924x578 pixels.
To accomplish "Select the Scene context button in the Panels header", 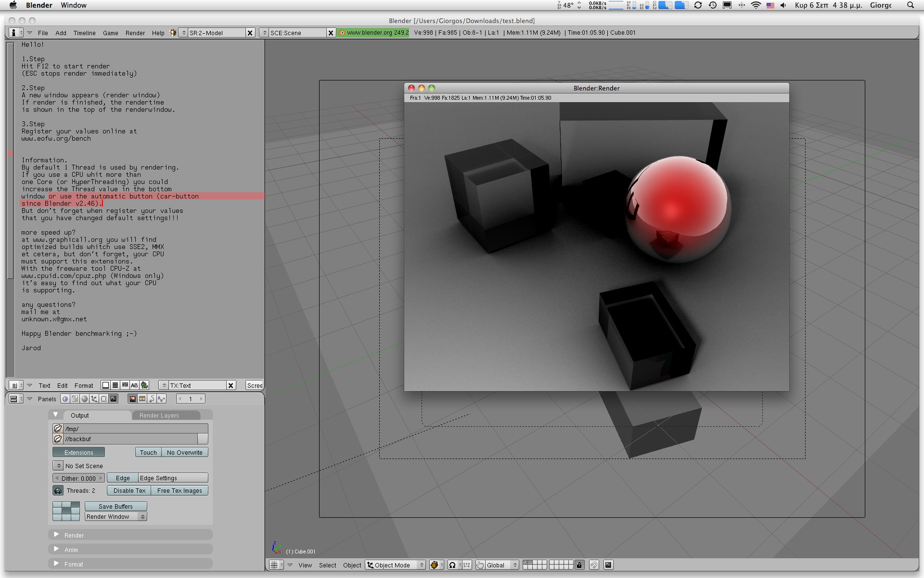I will coord(114,399).
